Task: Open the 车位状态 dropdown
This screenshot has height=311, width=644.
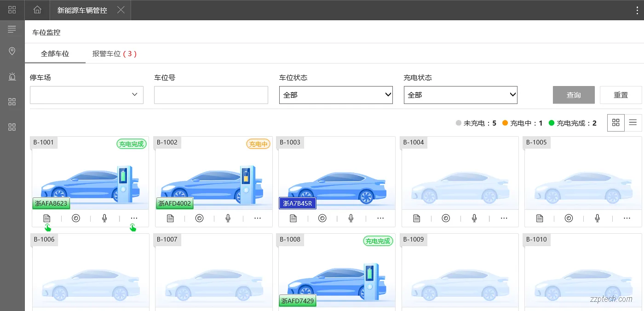Action: pyautogui.click(x=336, y=95)
